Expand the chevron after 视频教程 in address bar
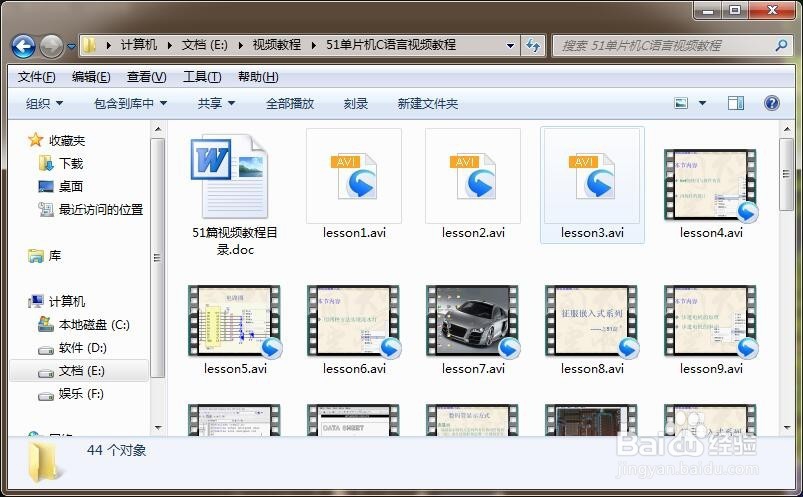Image resolution: width=803 pixels, height=497 pixels. (x=313, y=45)
